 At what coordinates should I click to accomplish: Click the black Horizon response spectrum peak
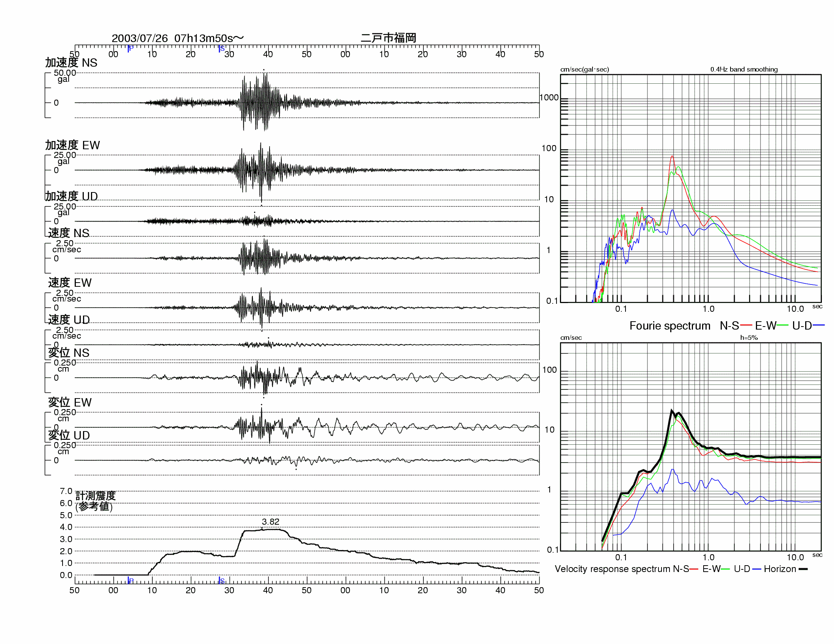[672, 411]
